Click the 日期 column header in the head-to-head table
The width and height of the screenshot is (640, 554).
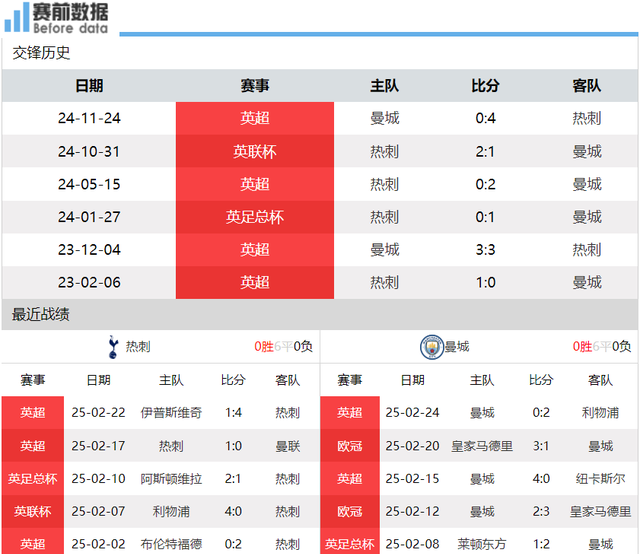(89, 86)
